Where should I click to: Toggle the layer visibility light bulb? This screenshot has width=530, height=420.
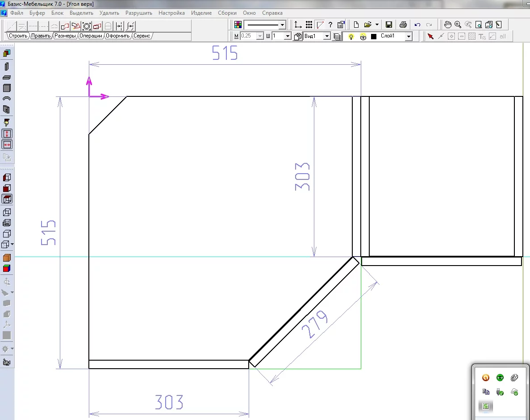[x=351, y=36]
